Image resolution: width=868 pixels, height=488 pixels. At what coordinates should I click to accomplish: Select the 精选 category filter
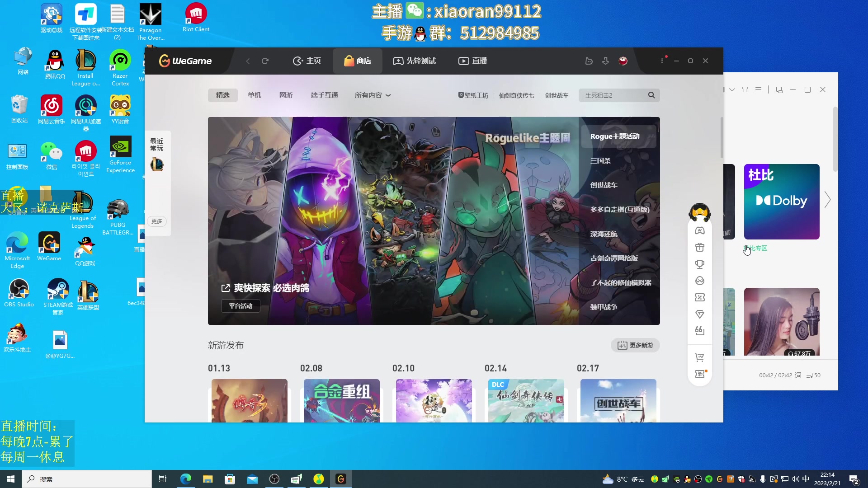click(x=223, y=95)
